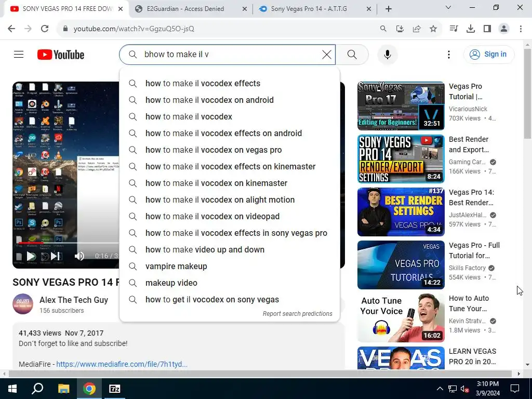Go back with browser back arrow
Screen dimensions: 532x399
[x=11, y=29]
